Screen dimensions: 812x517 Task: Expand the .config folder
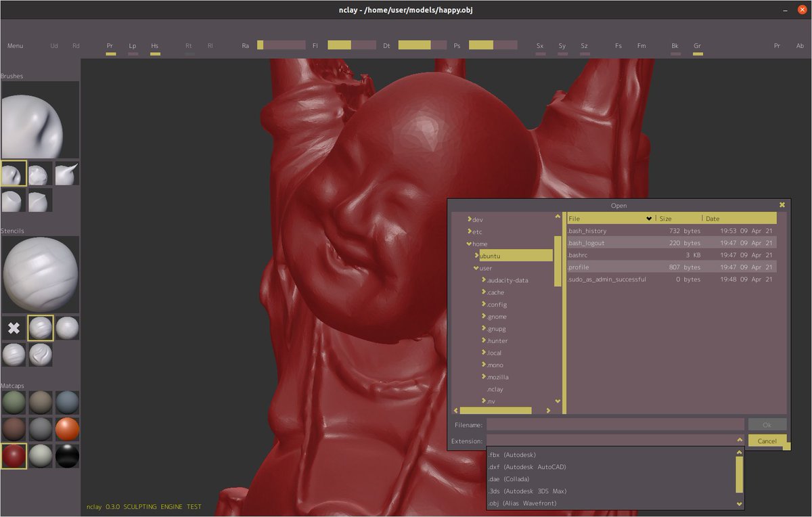point(484,305)
